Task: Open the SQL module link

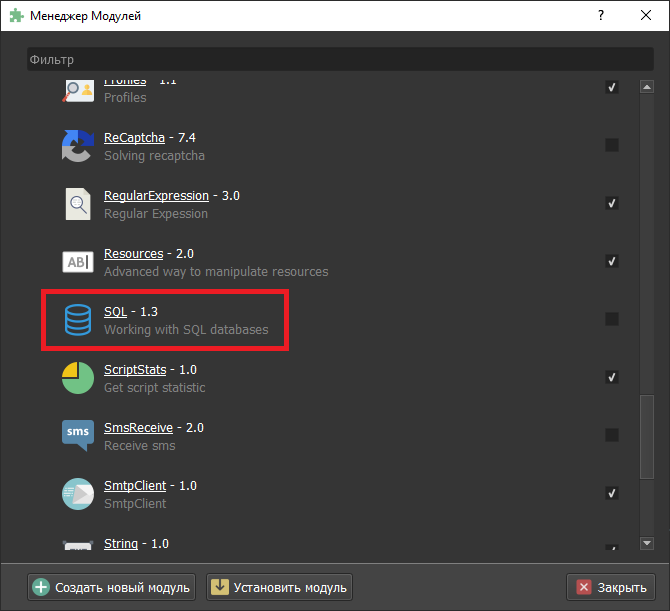Action: tap(115, 312)
